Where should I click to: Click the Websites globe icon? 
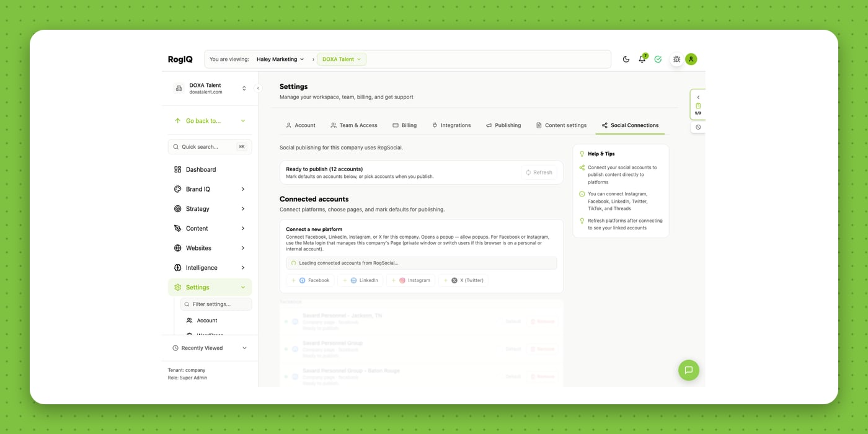point(178,248)
